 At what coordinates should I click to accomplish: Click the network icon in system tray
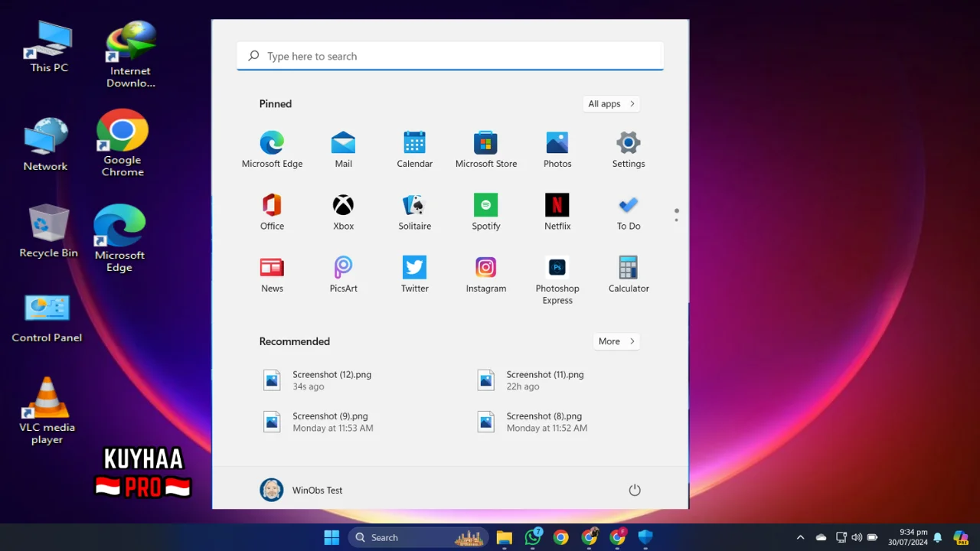[841, 537]
